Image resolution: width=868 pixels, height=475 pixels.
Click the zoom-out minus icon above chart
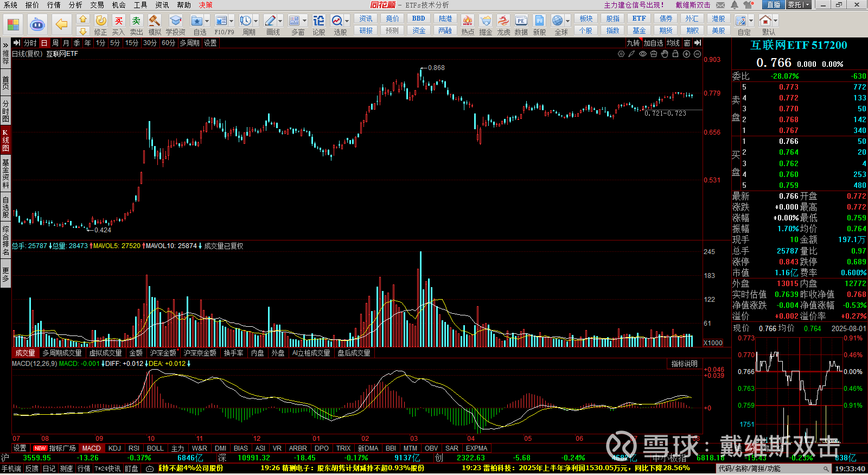tap(697, 54)
